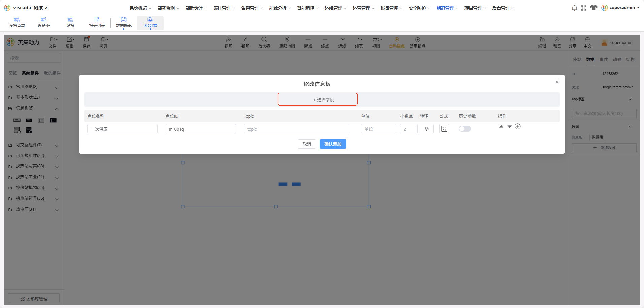Click 确认添加 to confirm
The width and height of the screenshot is (644, 308).
point(333,144)
